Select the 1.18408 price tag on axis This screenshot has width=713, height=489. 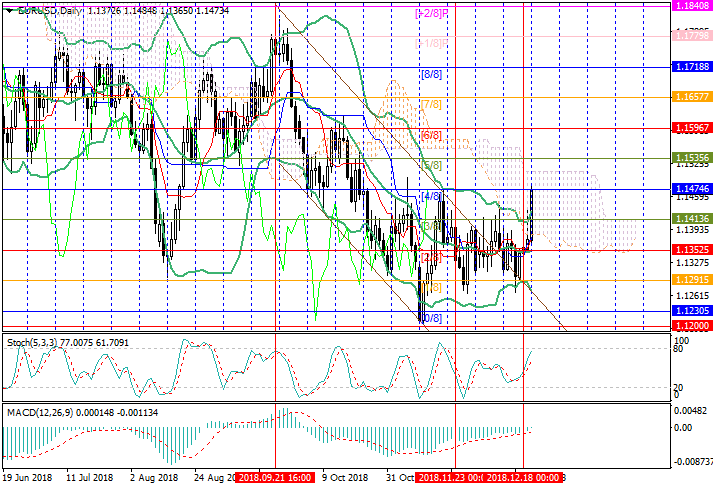(691, 5)
